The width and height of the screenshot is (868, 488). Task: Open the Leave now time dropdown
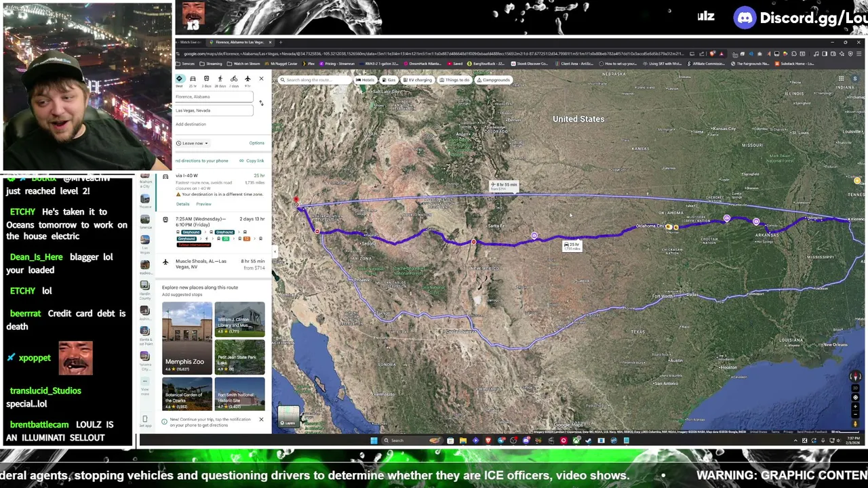pyautogui.click(x=193, y=143)
